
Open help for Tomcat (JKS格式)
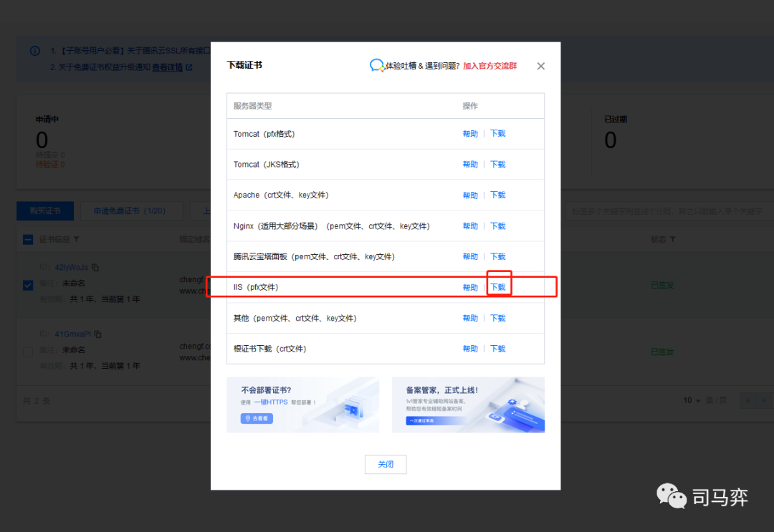point(470,164)
